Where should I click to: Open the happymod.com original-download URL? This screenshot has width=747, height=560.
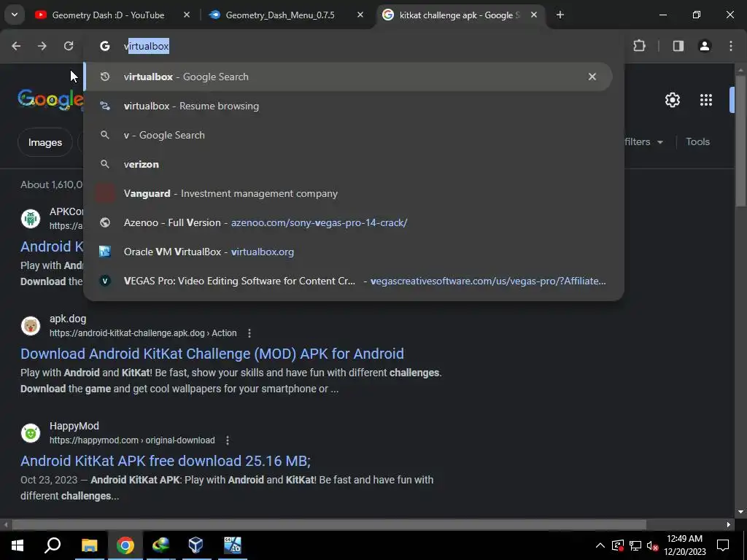[132, 440]
